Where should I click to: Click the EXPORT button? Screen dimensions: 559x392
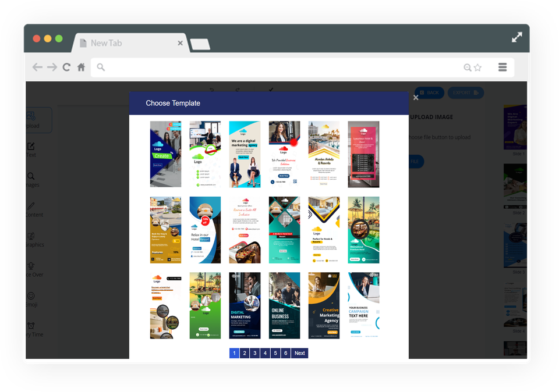[x=466, y=92]
